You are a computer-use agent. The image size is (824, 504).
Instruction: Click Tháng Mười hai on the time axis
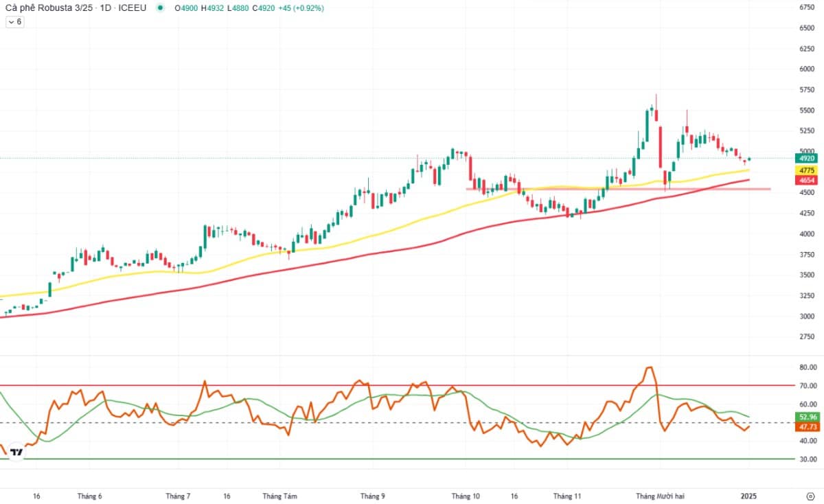pos(660,495)
